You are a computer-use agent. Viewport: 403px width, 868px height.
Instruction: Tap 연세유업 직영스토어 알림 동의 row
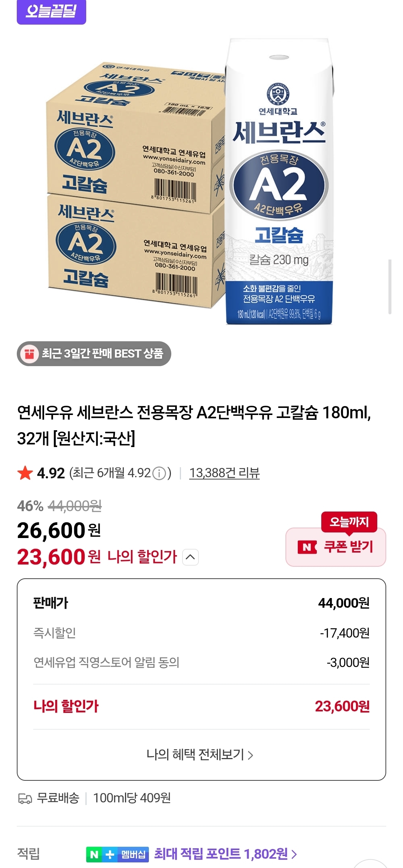(x=201, y=662)
